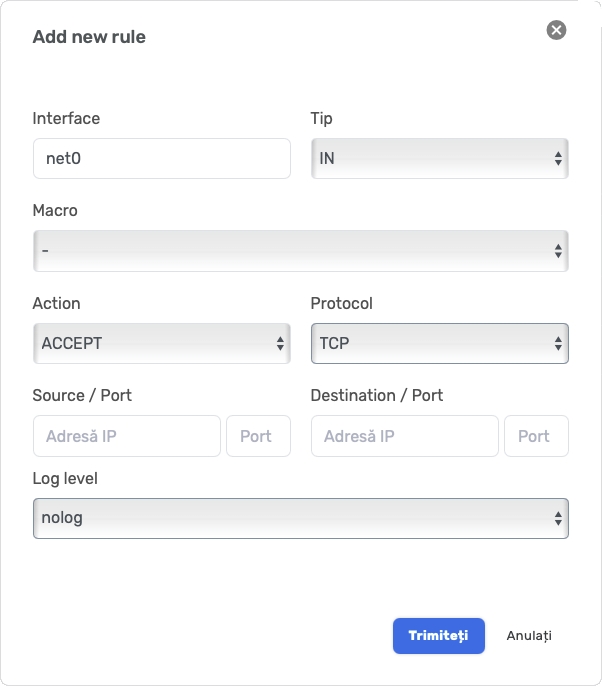This screenshot has width=602, height=686.
Task: Click the Interface field containing net0
Action: (x=161, y=158)
